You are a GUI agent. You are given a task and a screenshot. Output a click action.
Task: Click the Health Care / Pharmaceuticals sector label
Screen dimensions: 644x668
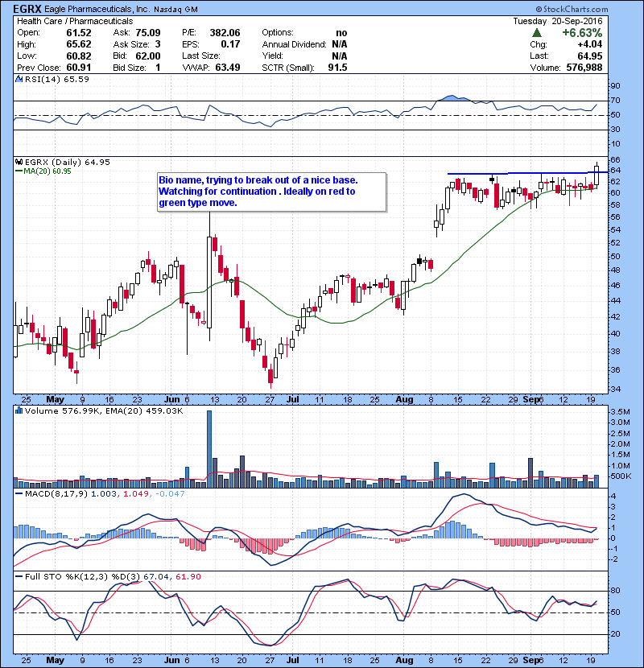pyautogui.click(x=75, y=21)
